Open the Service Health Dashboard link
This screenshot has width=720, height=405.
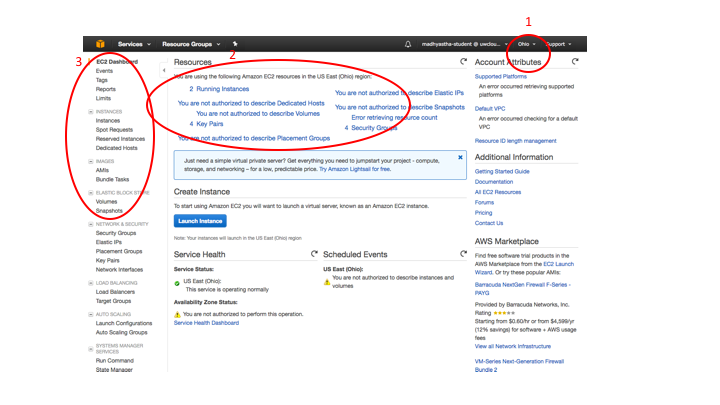206,323
